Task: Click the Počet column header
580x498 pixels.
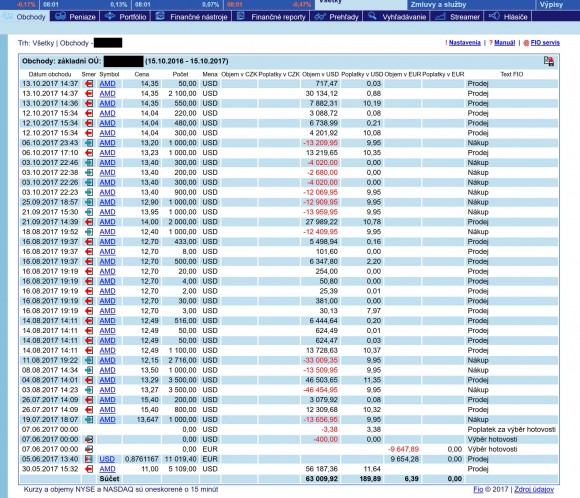Action: (180, 74)
